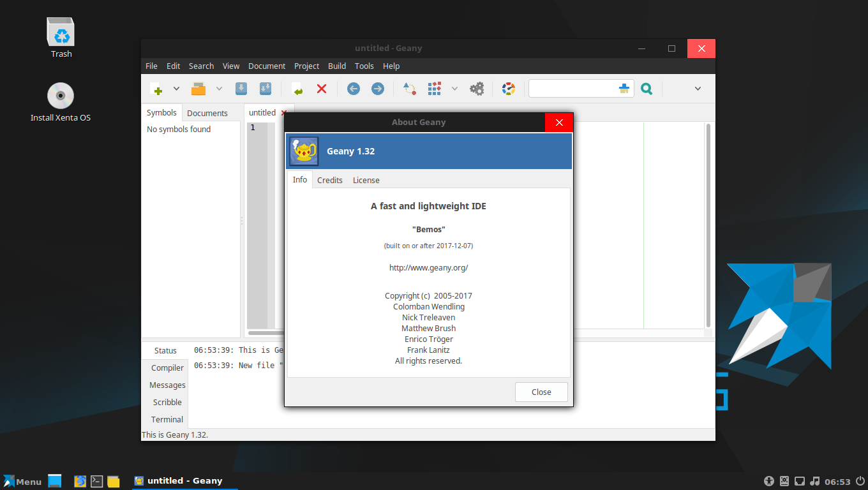This screenshot has width=868, height=490.
Task: Open the Edit menu
Action: (x=173, y=66)
